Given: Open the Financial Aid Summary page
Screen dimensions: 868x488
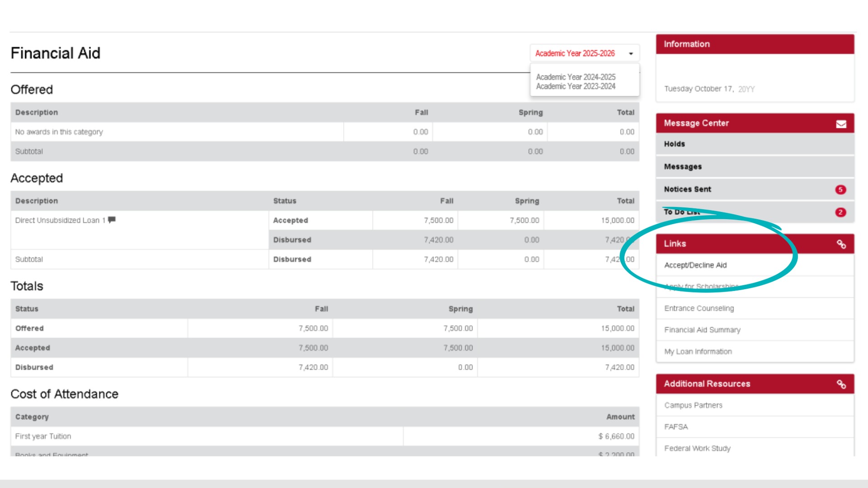Looking at the screenshot, I should pyautogui.click(x=702, y=330).
